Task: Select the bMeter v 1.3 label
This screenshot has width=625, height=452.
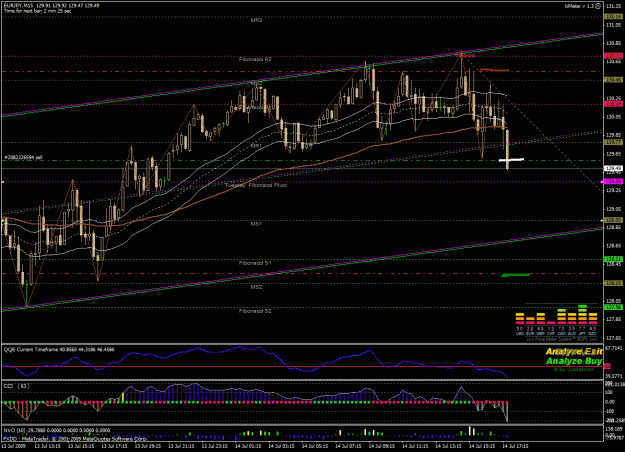Action: coord(579,6)
